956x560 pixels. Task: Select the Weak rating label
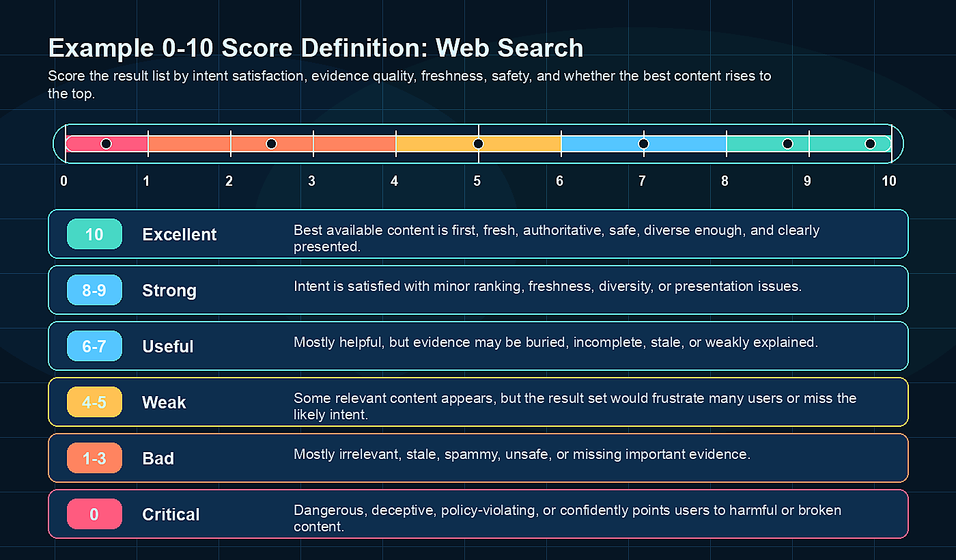click(x=164, y=402)
